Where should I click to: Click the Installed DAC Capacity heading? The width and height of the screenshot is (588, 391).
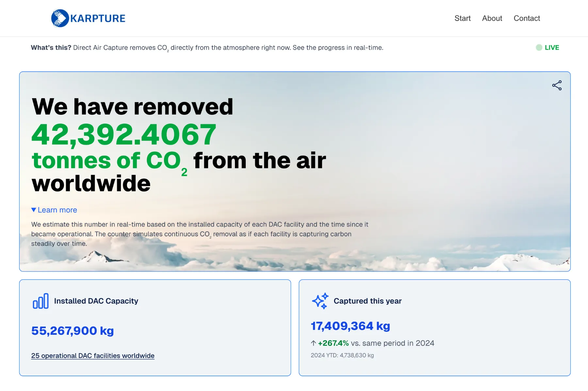[96, 301]
